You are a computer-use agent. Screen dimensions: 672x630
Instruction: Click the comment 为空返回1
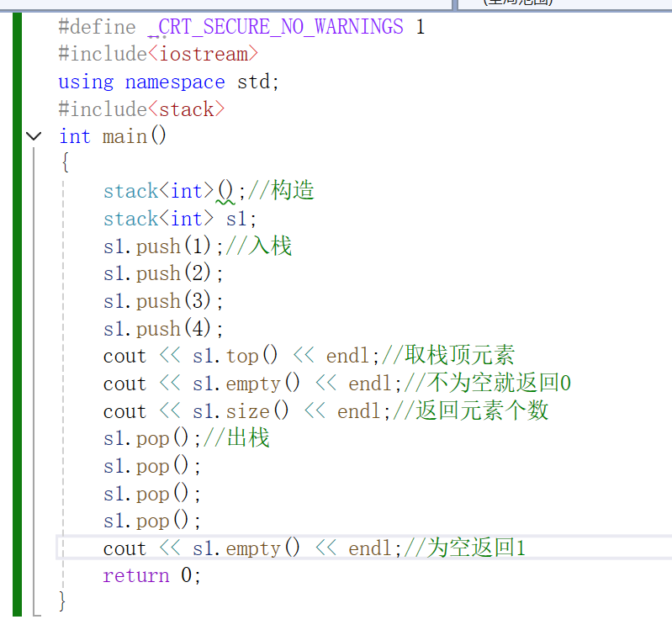click(464, 548)
